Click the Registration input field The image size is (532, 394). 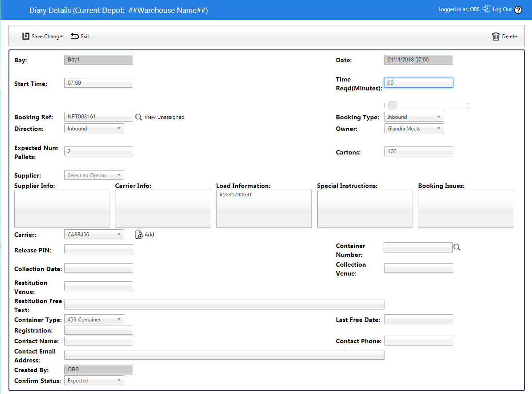click(98, 330)
